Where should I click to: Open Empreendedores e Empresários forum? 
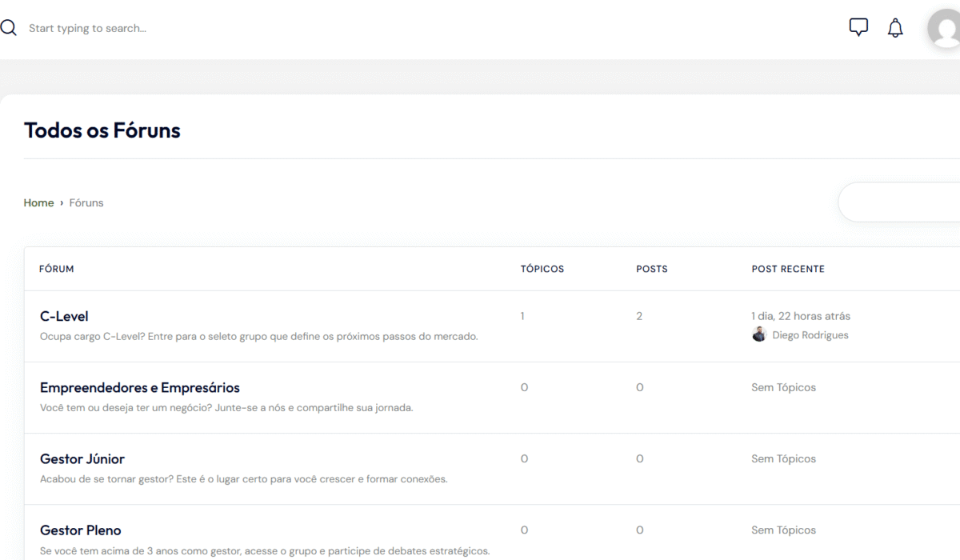tap(140, 387)
